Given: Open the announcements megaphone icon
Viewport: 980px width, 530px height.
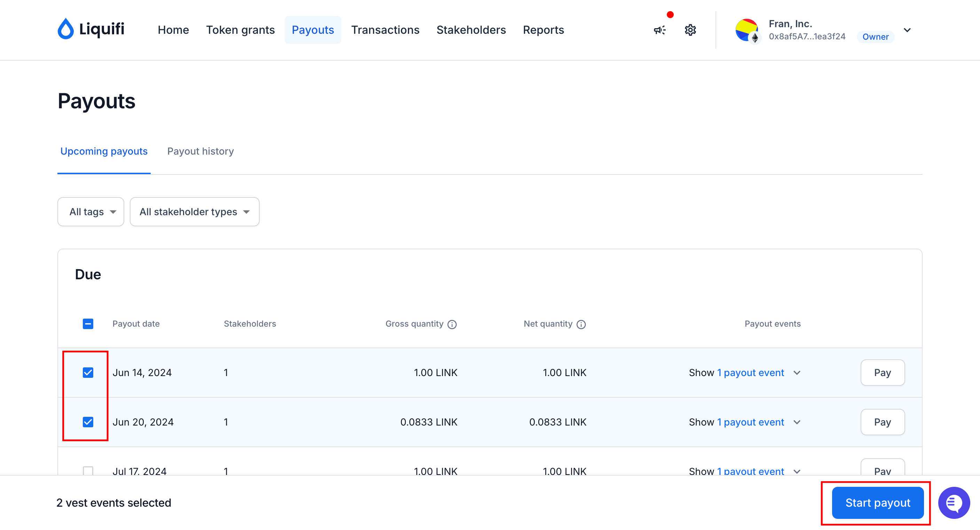Looking at the screenshot, I should tap(660, 30).
